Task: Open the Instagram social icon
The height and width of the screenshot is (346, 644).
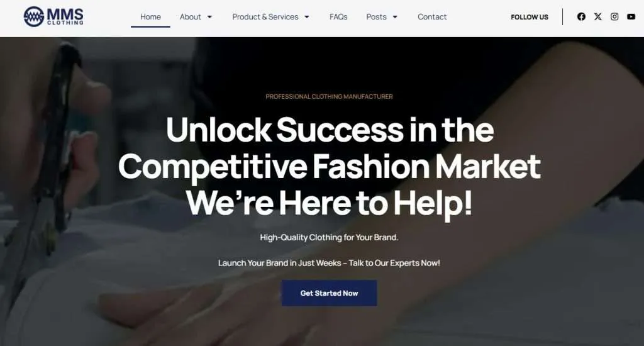Action: click(x=614, y=16)
